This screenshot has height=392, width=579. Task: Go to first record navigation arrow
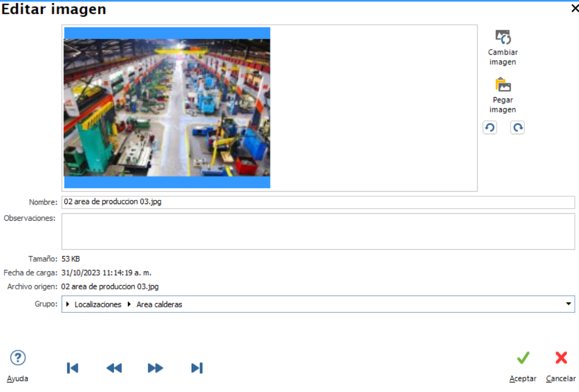click(72, 368)
